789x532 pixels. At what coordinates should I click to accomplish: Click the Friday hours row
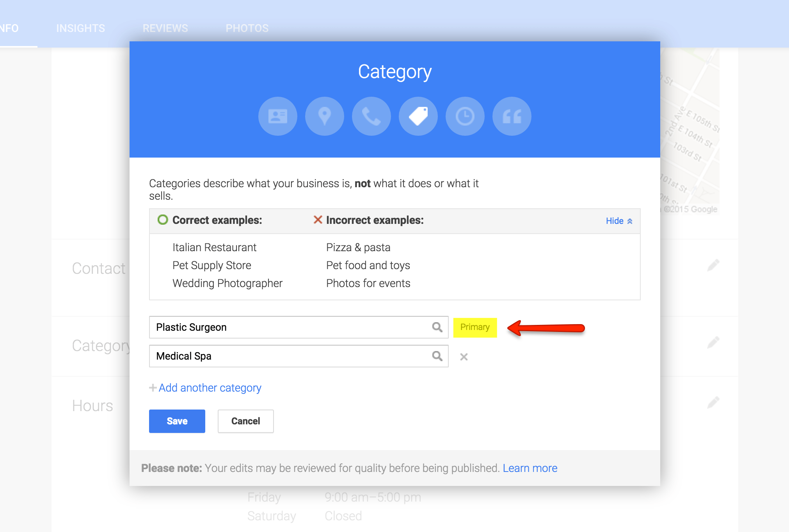334,497
